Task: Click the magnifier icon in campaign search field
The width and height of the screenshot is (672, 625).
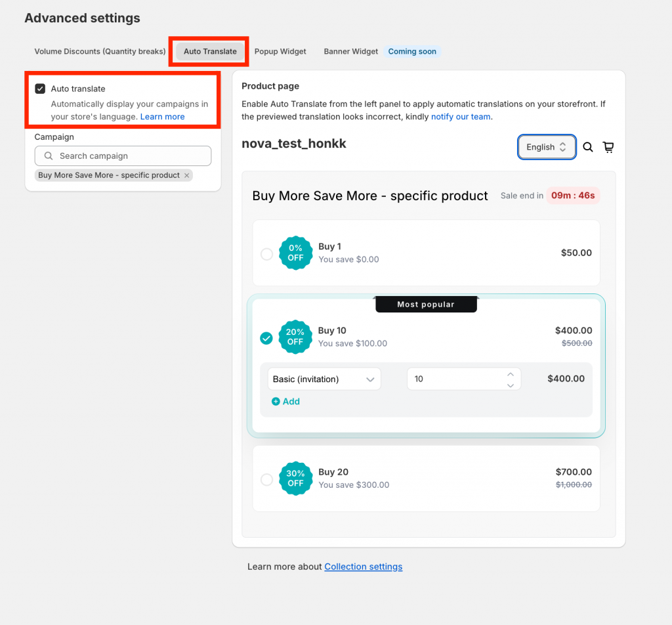Action: pyautogui.click(x=48, y=156)
